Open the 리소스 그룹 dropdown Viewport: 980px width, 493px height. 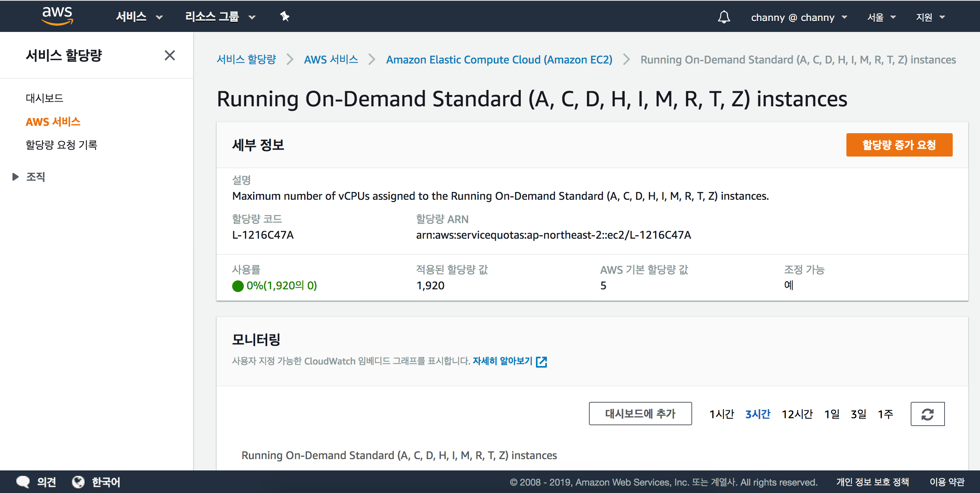[220, 17]
